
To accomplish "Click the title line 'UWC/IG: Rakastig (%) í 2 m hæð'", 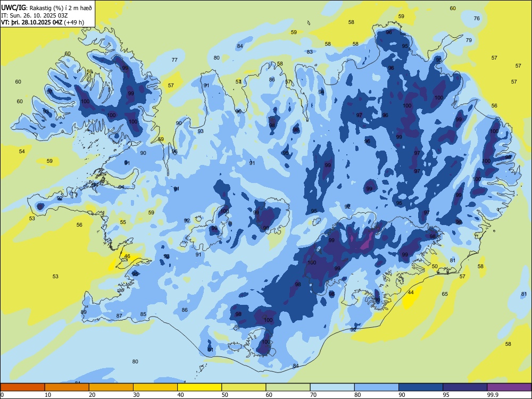I will (x=46, y=7).
